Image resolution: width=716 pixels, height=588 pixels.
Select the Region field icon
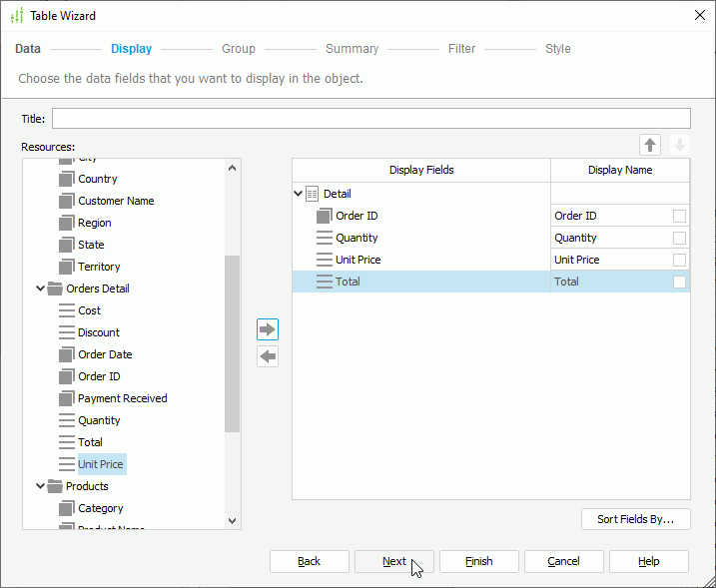point(67,223)
